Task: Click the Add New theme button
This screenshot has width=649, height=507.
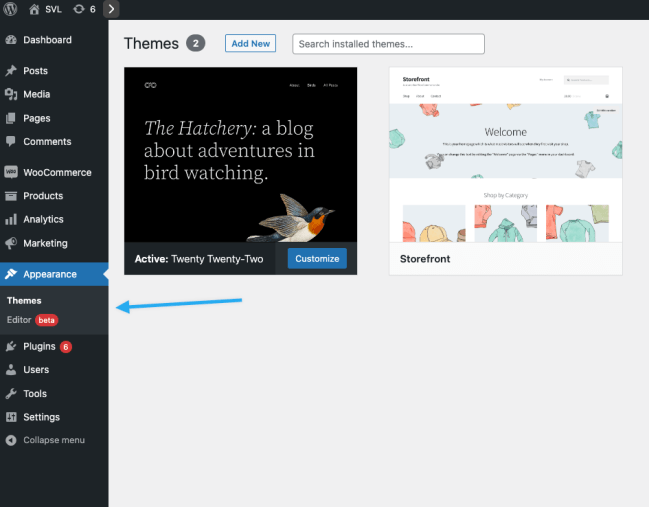Action: tap(250, 43)
